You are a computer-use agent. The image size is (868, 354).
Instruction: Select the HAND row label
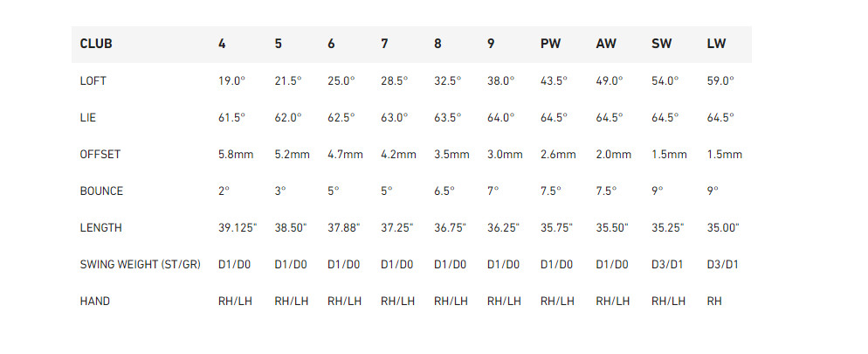(x=94, y=301)
